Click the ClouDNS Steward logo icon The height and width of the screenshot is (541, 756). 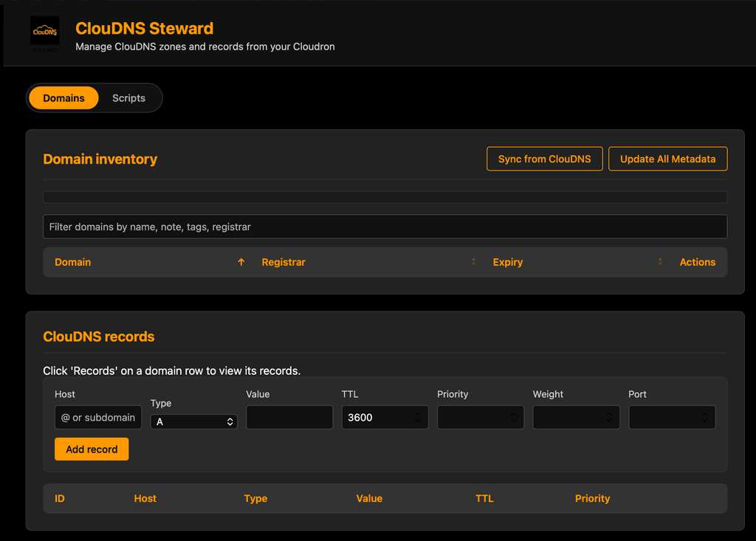pyautogui.click(x=44, y=33)
